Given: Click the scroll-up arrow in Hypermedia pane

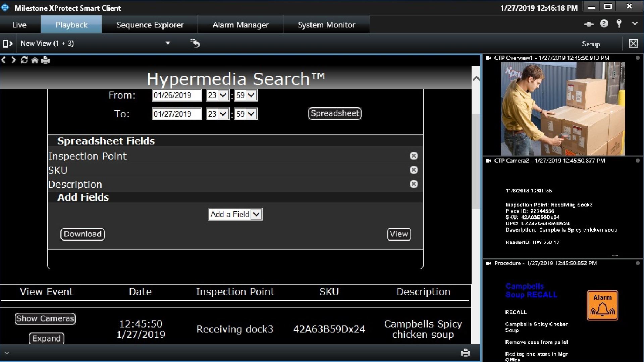Looking at the screenshot, I should pyautogui.click(x=476, y=79).
